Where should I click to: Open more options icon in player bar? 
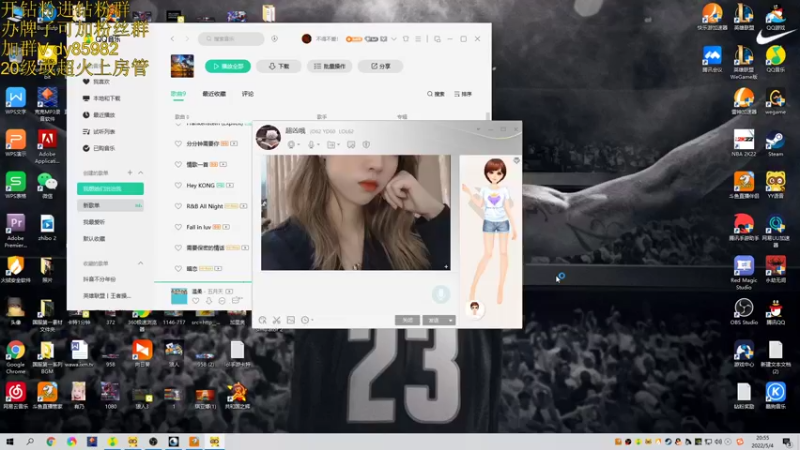[222, 301]
